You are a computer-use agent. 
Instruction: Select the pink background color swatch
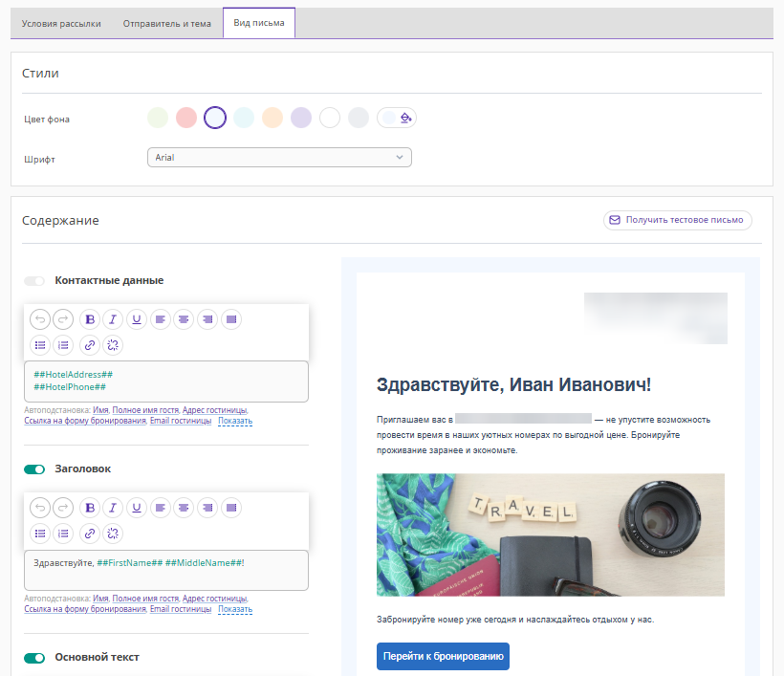click(186, 118)
